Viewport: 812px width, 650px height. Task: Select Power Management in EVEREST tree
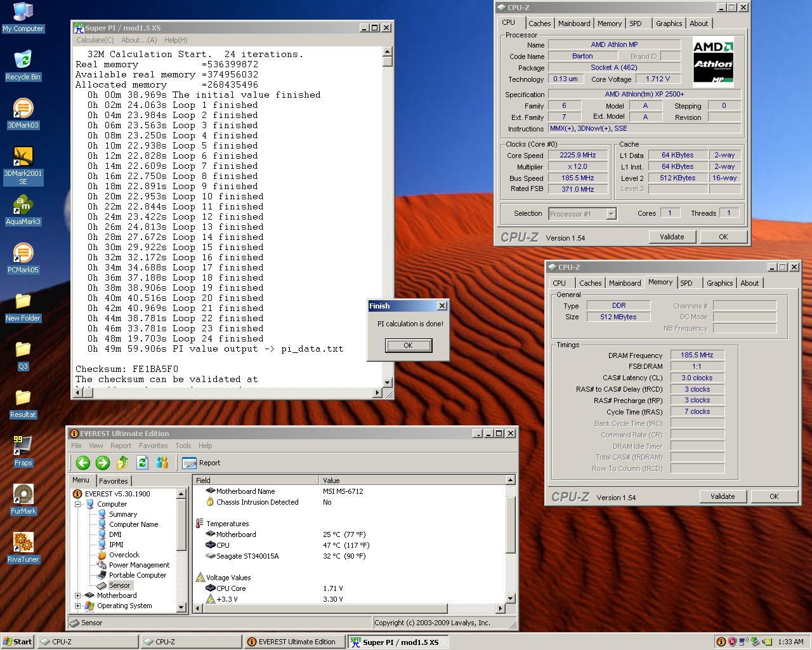(x=139, y=565)
